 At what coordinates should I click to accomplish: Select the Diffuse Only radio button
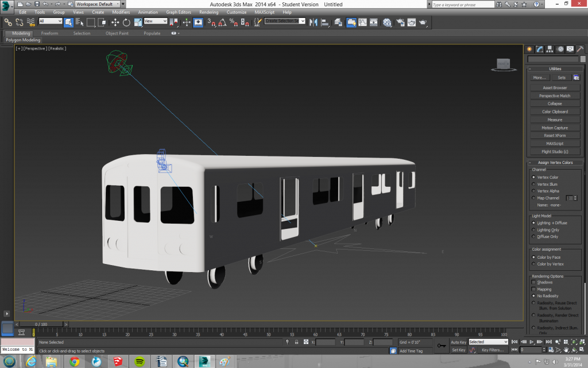click(x=533, y=236)
